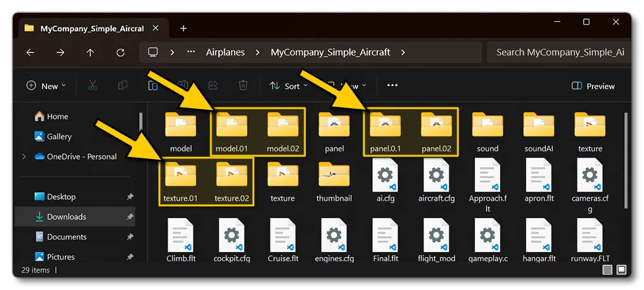Image resolution: width=644 pixels, height=290 pixels.
Task: Switch to large icons view in status bar
Action: click(x=621, y=270)
